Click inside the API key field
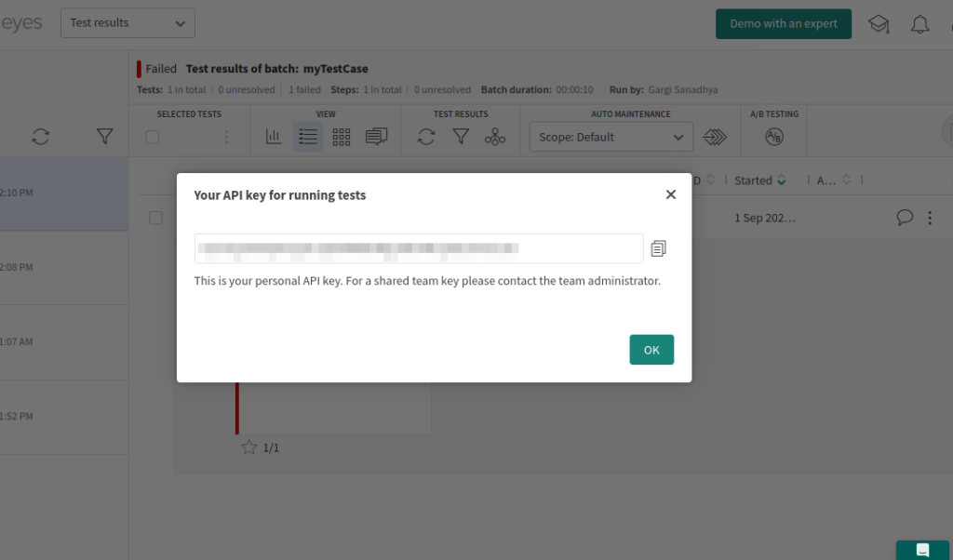Image resolution: width=953 pixels, height=560 pixels. 419,248
